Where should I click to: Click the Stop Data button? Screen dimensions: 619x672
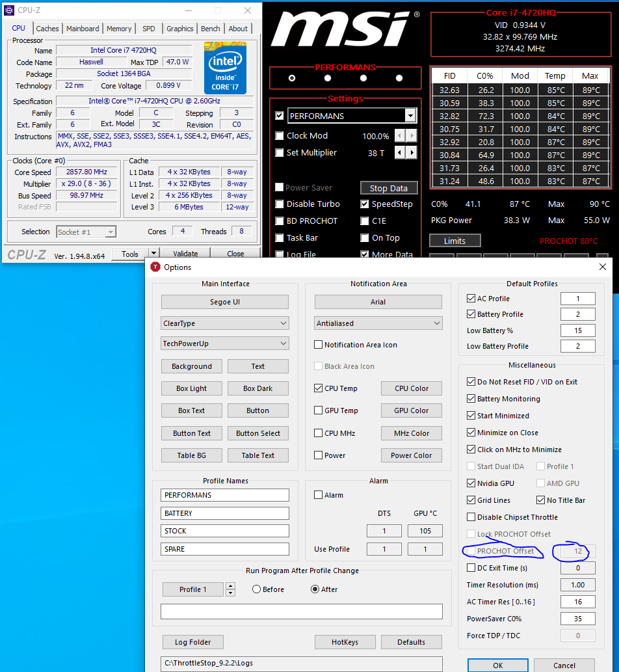[389, 188]
